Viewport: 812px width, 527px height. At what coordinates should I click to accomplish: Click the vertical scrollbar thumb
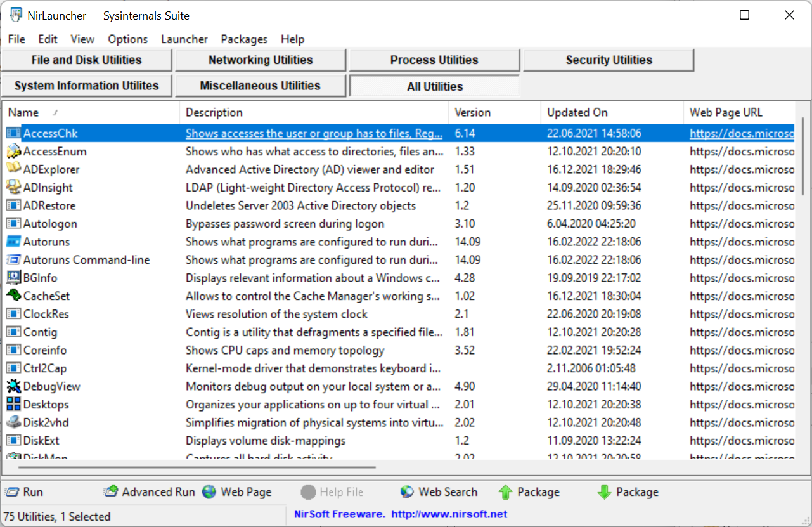[x=802, y=157]
